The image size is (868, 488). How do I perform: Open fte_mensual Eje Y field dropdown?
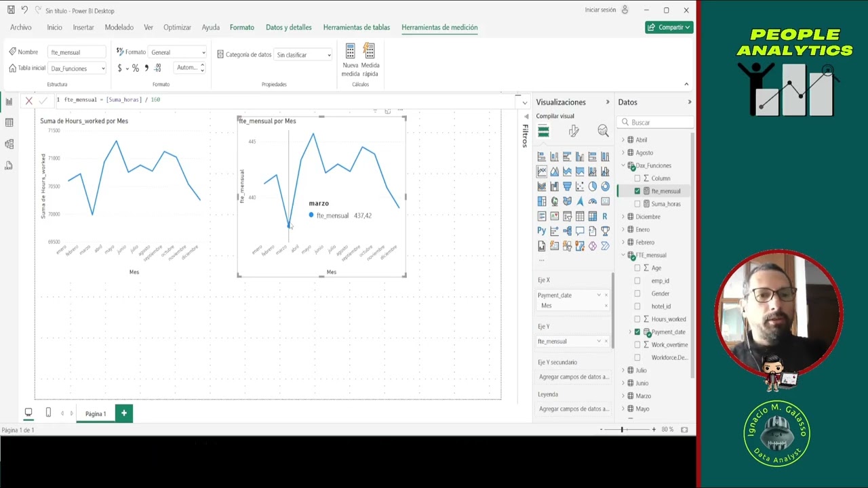[598, 341]
